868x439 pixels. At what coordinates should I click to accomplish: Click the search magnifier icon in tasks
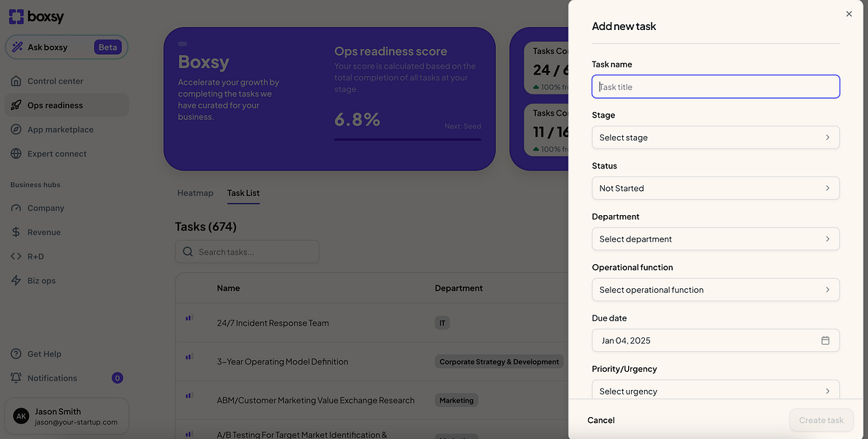tap(188, 252)
